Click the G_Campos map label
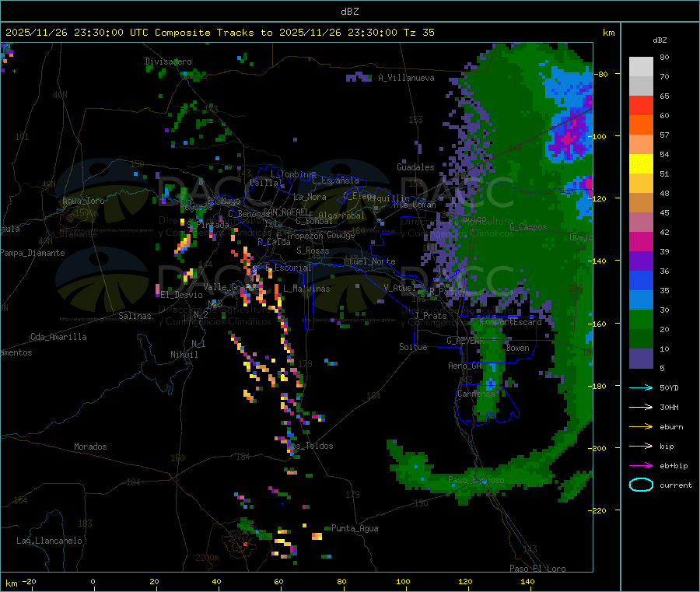Viewport: 700px width, 592px height. (529, 227)
